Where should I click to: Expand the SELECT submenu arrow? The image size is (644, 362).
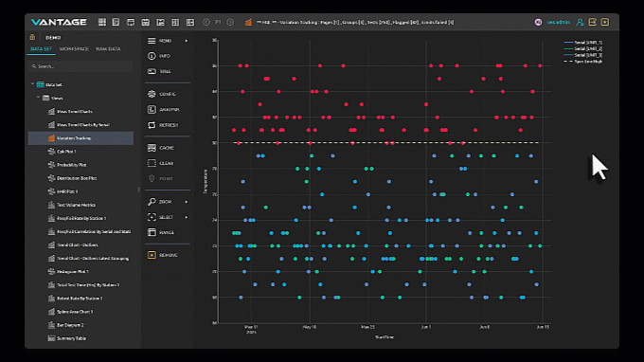(187, 217)
